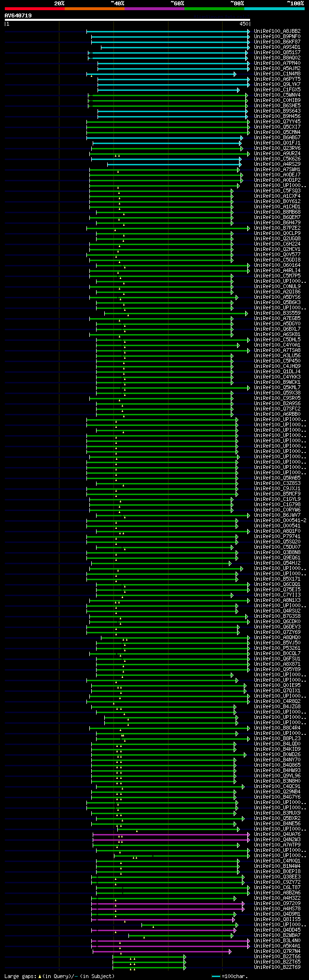
Task: Select hit UniRef100_C7YII3
Action: (277, 595)
